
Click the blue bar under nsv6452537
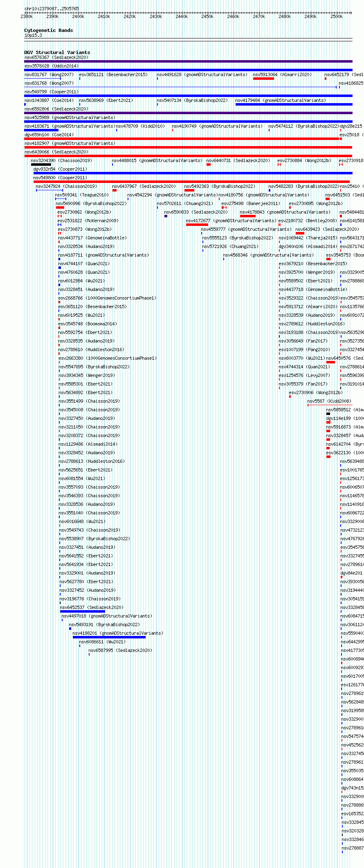pyautogui.click(x=83, y=611)
